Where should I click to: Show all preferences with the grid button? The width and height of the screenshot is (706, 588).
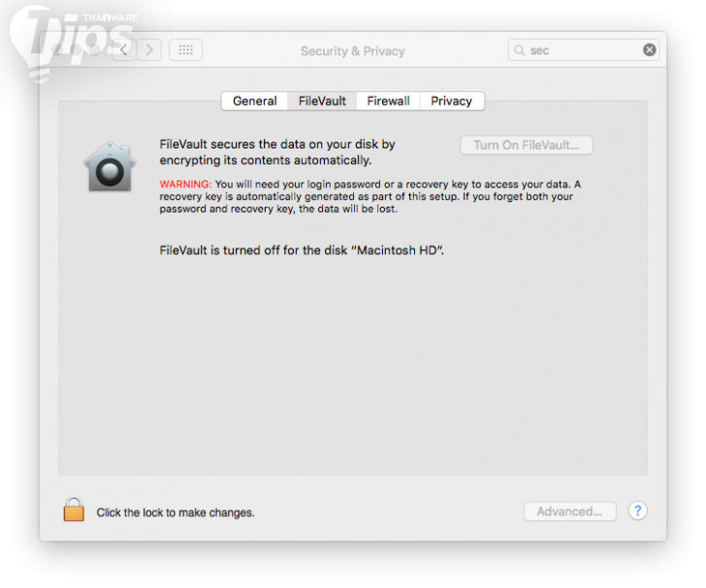coord(185,50)
